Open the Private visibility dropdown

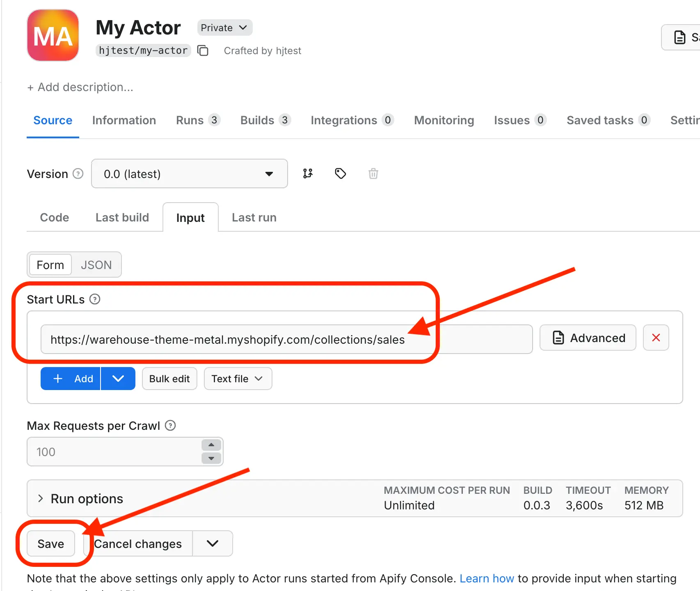(x=225, y=27)
